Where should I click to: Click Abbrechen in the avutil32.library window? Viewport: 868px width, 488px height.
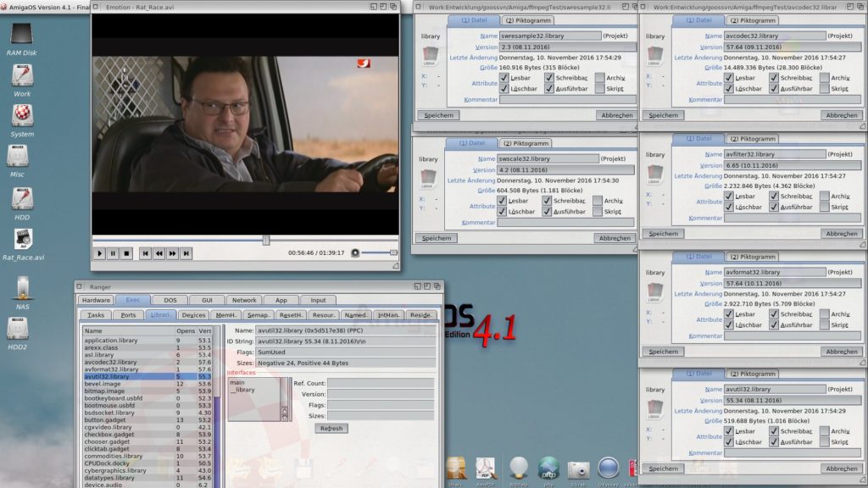(x=842, y=469)
